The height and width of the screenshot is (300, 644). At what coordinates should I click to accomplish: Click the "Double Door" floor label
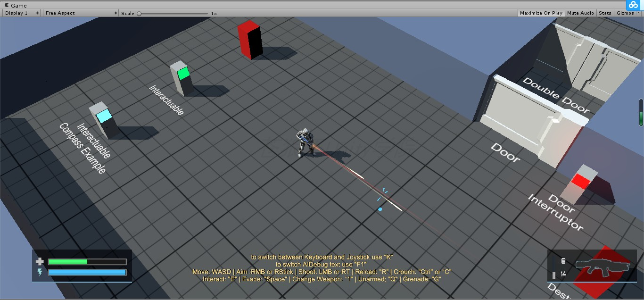tap(556, 96)
